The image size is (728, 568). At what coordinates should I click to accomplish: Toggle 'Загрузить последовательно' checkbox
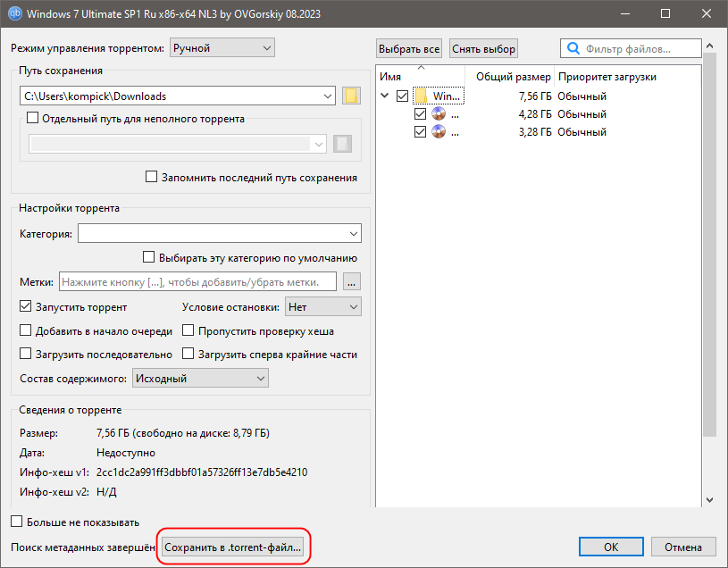[26, 354]
